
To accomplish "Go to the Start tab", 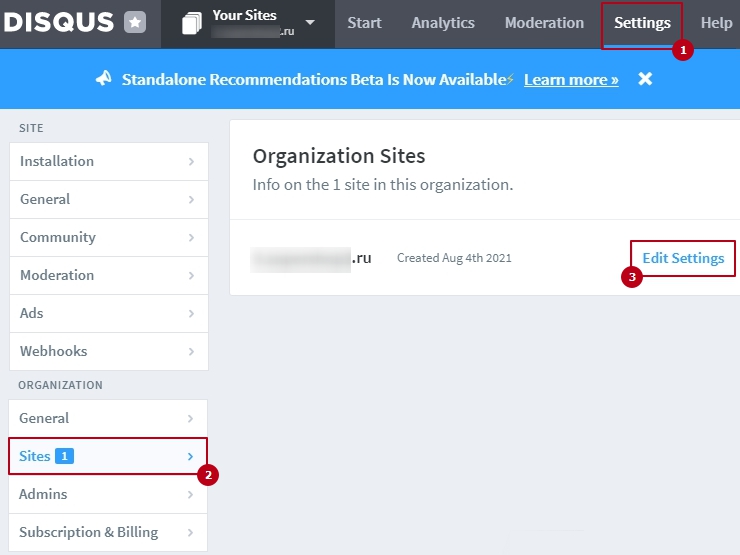I will click(x=366, y=23).
